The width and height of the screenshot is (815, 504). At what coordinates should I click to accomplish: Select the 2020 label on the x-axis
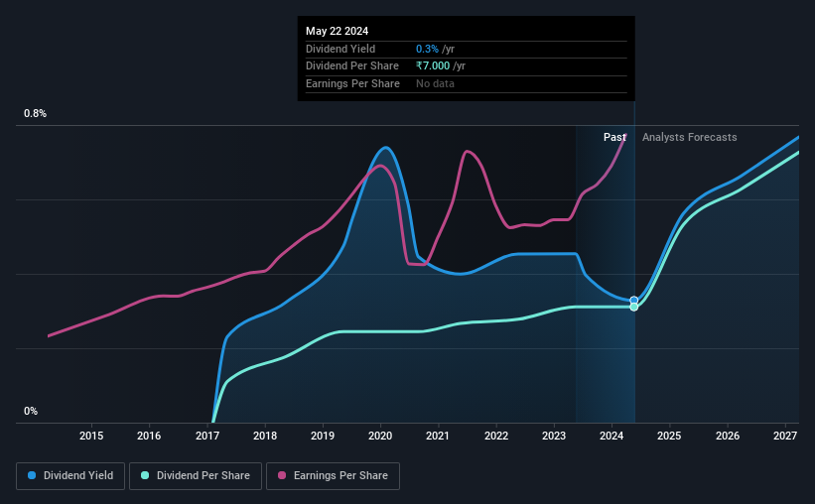point(380,436)
